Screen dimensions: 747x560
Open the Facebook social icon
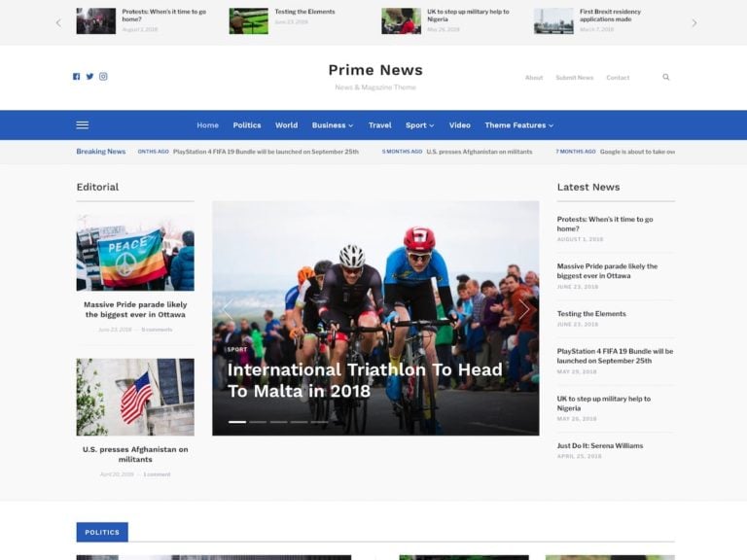pos(76,77)
